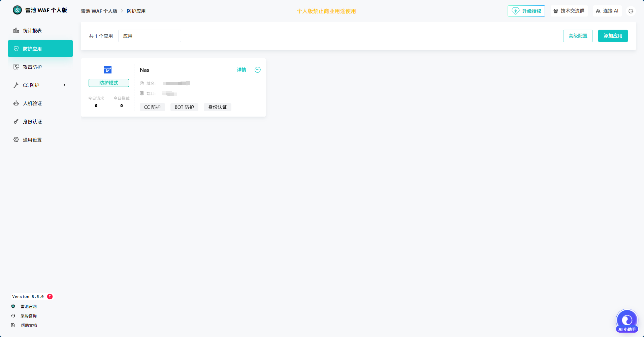This screenshot has width=644, height=337.
Task: Click Version 8.6.0 text
Action: 28,297
